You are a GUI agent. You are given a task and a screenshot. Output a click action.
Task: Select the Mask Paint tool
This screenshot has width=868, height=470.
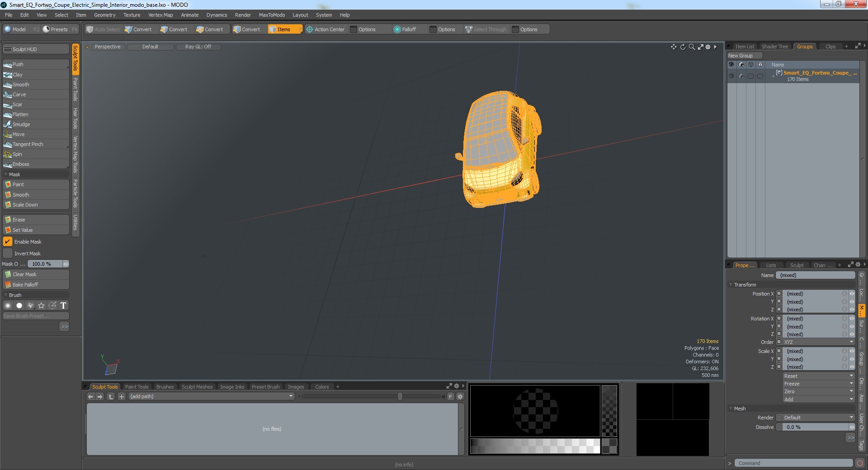(36, 184)
